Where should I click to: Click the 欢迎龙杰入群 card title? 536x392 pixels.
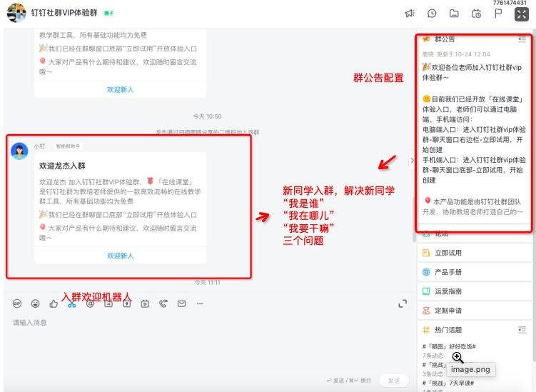(62, 166)
